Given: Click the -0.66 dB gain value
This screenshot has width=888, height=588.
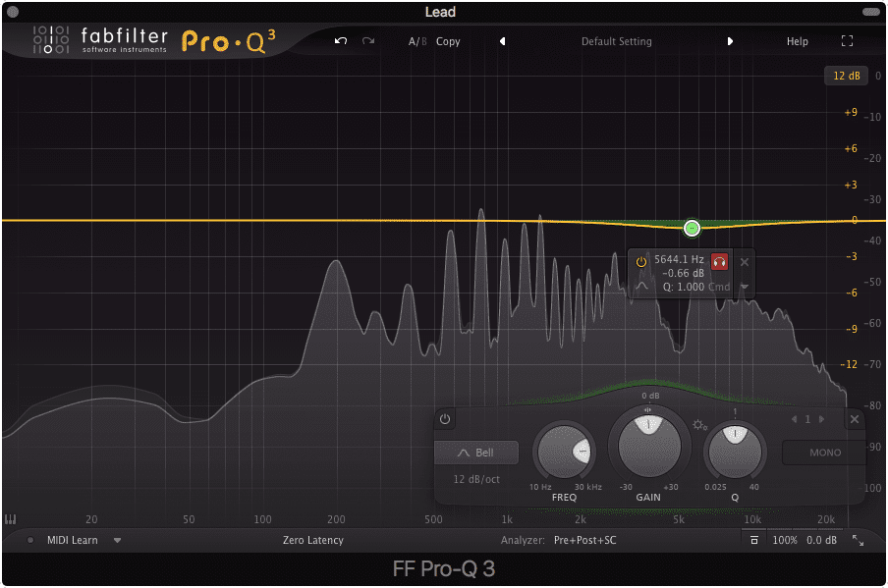Looking at the screenshot, I should pos(683,273).
